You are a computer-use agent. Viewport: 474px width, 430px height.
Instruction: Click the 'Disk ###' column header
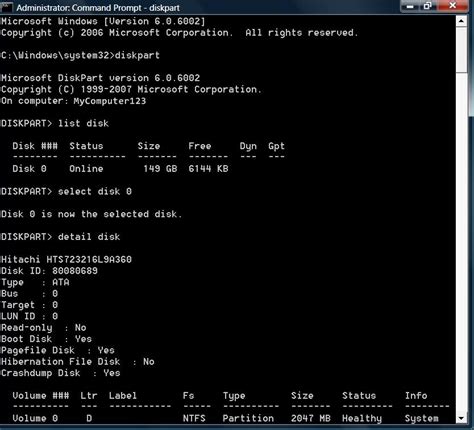click(x=35, y=146)
